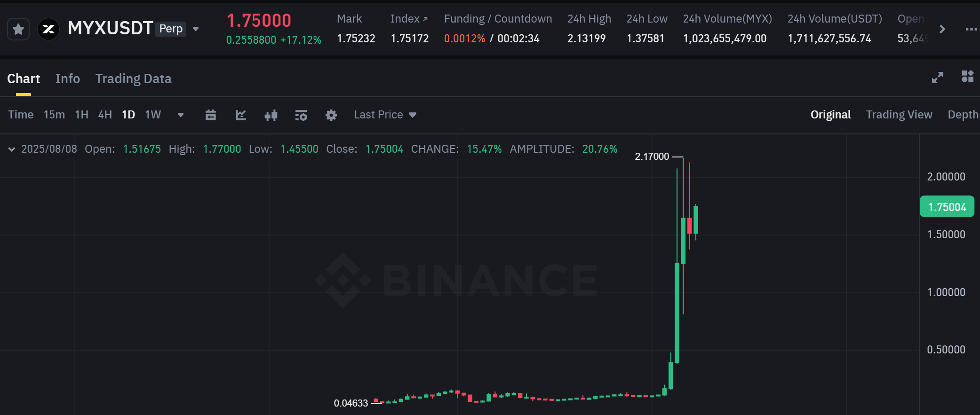Image resolution: width=980 pixels, height=415 pixels.
Task: Click the 2.00000 price axis label
Action: pos(946,177)
